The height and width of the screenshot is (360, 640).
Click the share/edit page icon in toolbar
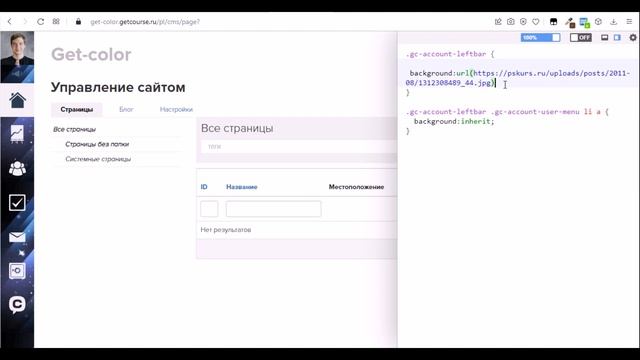498,22
